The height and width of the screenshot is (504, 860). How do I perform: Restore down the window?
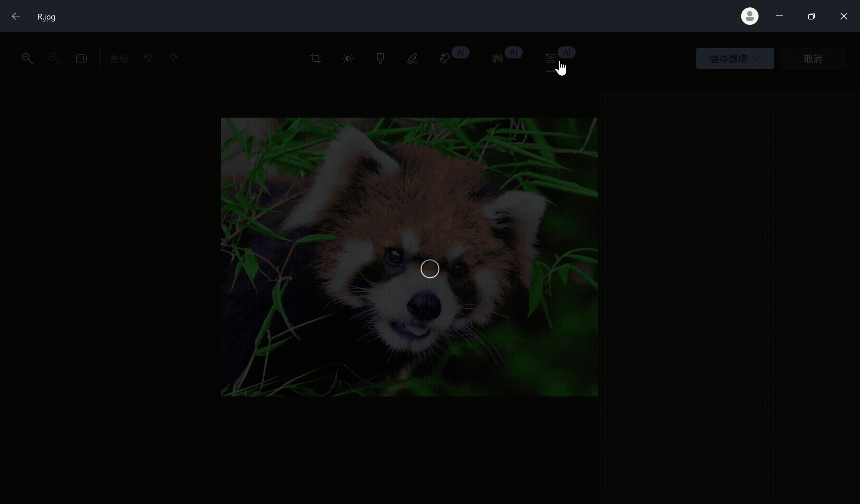[811, 16]
